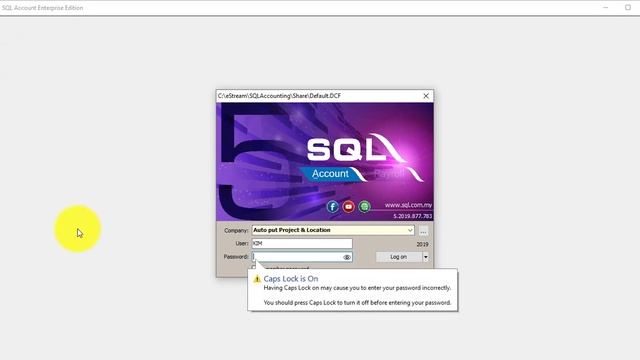The height and width of the screenshot is (360, 640).
Task: Click the version text 5.2019.877.783
Action: click(x=413, y=216)
